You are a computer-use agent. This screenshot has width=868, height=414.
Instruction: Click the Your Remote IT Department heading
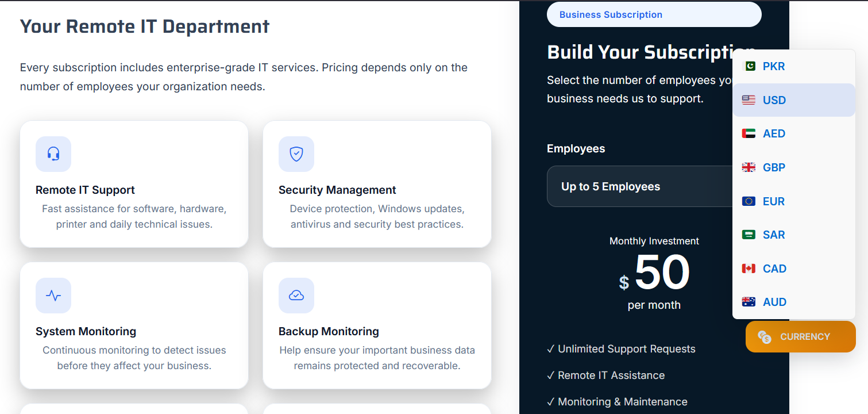pyautogui.click(x=145, y=26)
